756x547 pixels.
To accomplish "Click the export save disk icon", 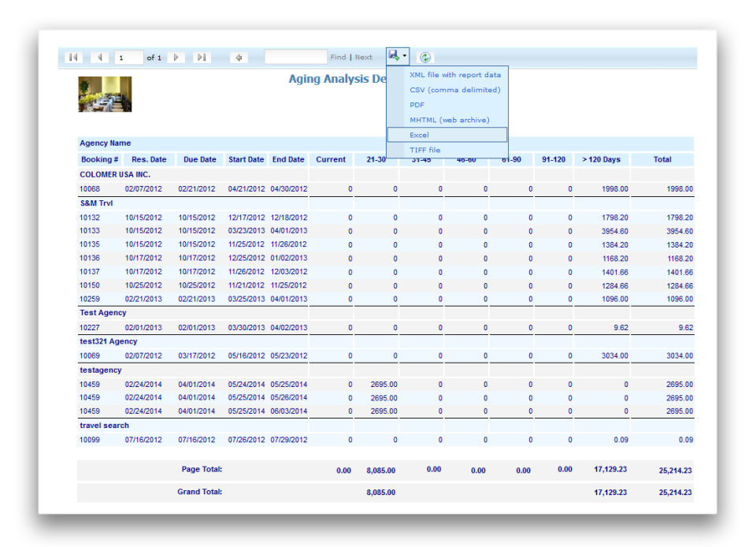I will point(394,55).
